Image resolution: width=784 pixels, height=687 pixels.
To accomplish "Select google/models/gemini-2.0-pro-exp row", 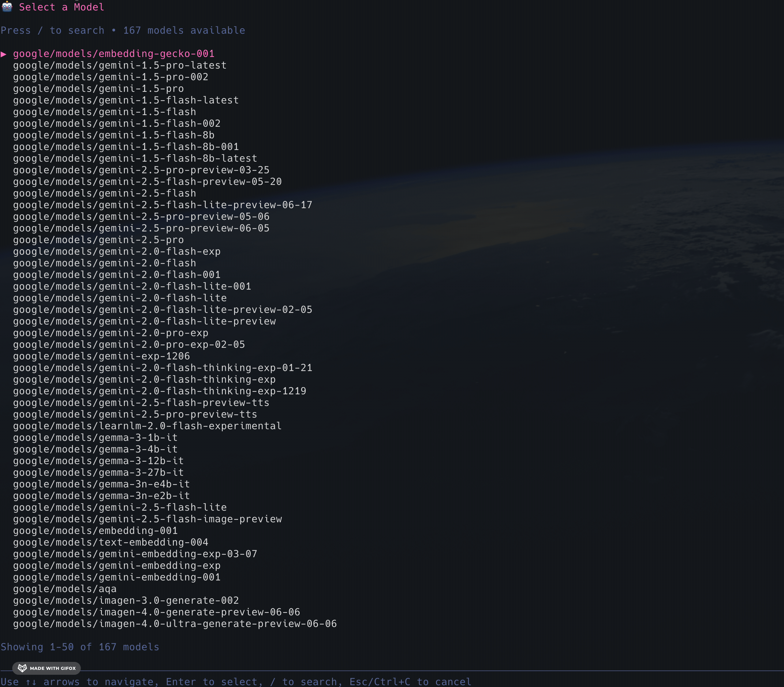I will 111,333.
